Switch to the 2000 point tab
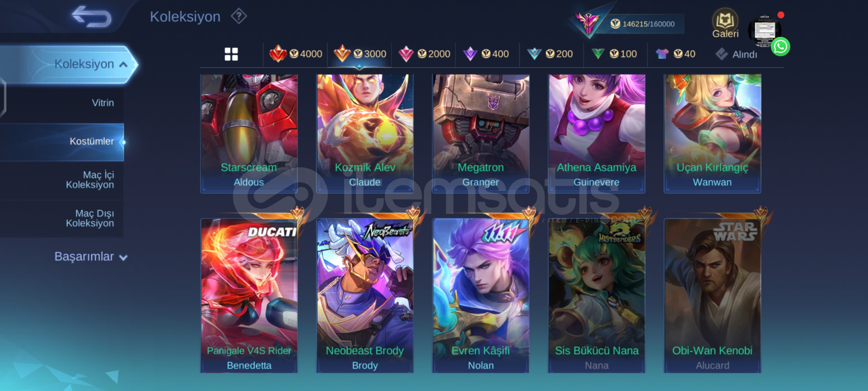The width and height of the screenshot is (868, 391). 424,54
